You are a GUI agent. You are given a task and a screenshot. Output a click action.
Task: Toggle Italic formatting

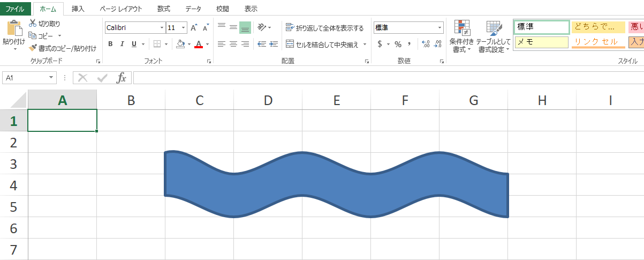click(122, 44)
